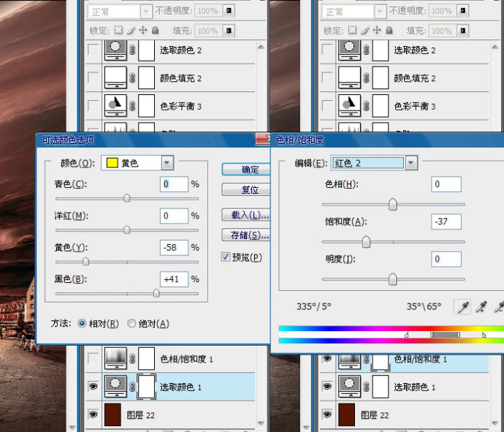Click lock transparent pixels icon in right panel
The image size is (504, 432).
[353, 30]
